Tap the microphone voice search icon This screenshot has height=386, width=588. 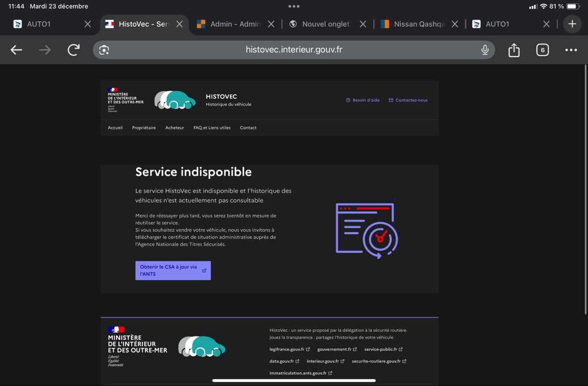(x=485, y=50)
